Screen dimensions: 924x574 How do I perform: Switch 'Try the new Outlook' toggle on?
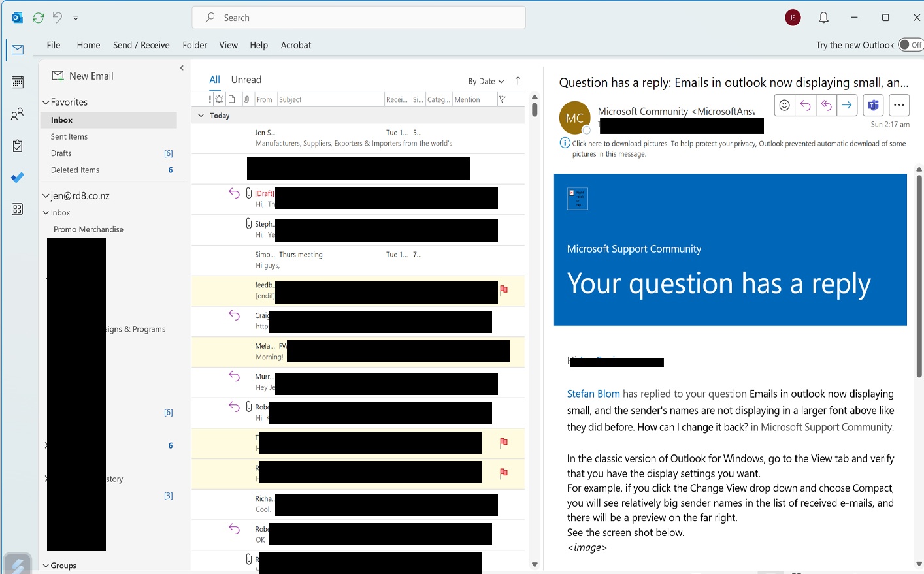coord(910,44)
